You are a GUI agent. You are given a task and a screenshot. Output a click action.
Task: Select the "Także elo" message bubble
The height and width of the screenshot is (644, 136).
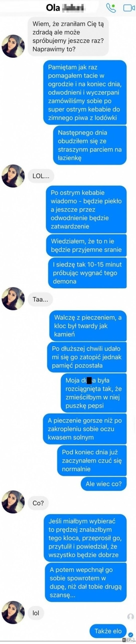(x=108, y=631)
